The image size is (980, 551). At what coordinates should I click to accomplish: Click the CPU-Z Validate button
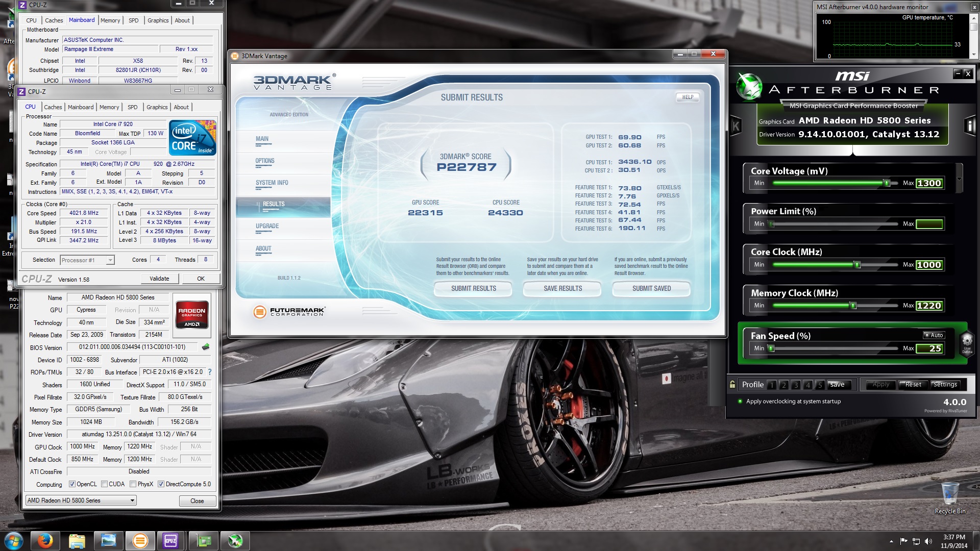[160, 279]
